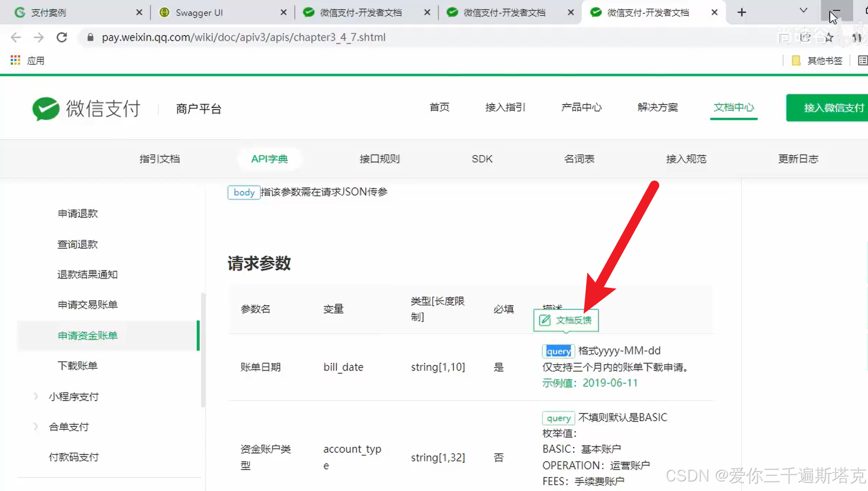Viewport: 868px width, 491px height.
Task: Open 申请退款 in the sidebar
Action: click(78, 213)
